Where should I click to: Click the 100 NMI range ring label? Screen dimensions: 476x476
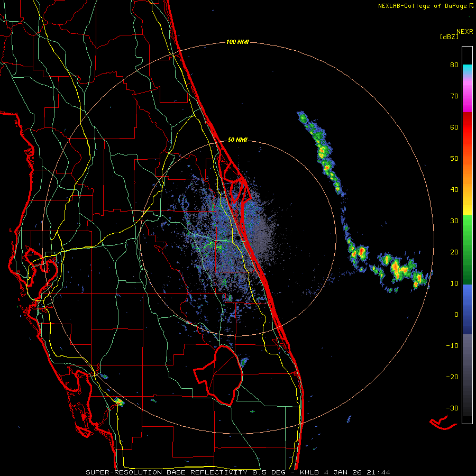237,42
